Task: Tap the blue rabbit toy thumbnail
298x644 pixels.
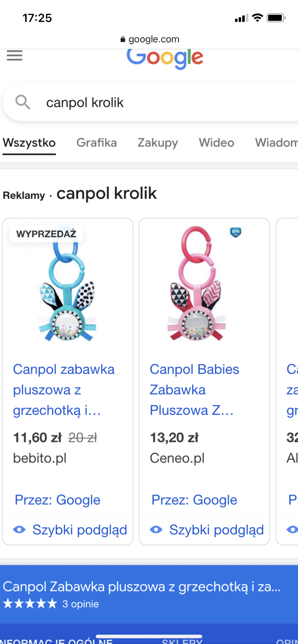Action: coord(68,284)
